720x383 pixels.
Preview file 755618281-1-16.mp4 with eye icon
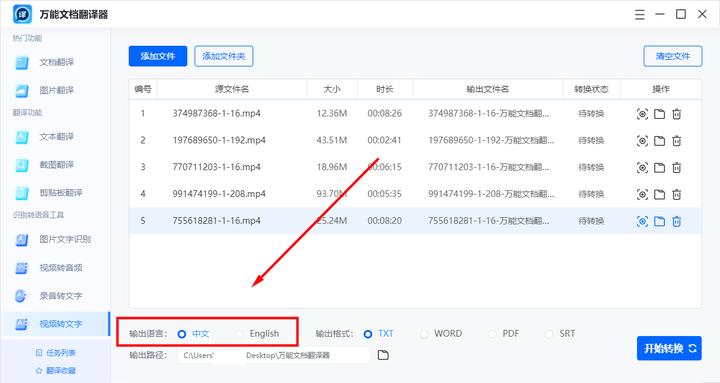tap(642, 221)
